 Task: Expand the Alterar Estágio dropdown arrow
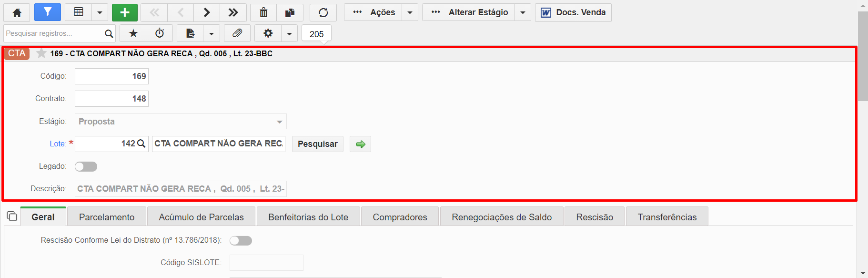pyautogui.click(x=523, y=12)
